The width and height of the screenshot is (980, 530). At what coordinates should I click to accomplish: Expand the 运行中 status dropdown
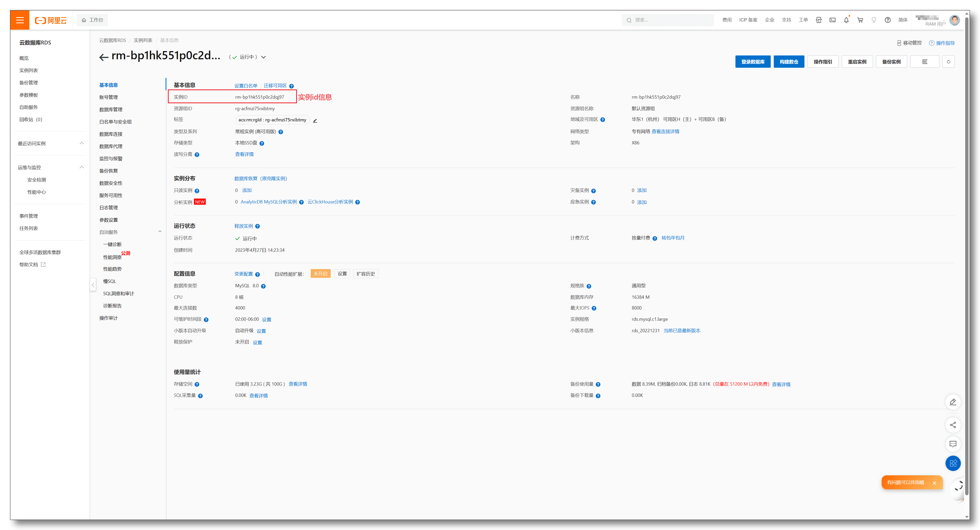pos(263,57)
